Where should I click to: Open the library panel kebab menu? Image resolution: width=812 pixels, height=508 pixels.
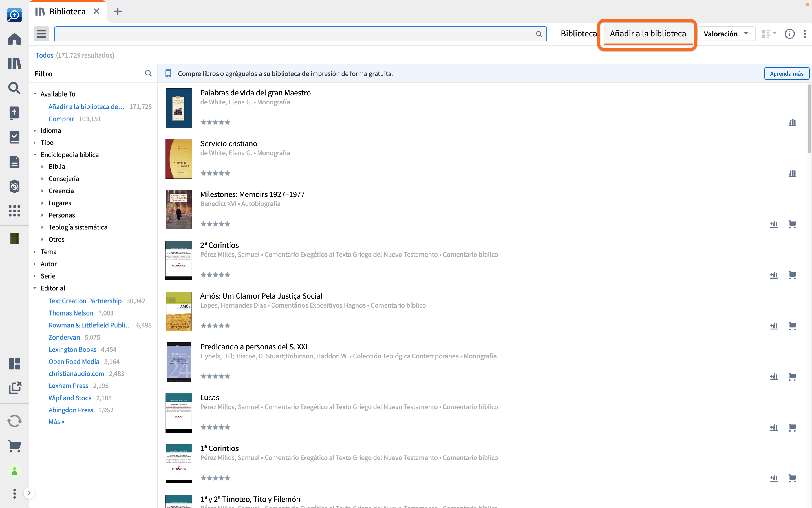coord(805,34)
